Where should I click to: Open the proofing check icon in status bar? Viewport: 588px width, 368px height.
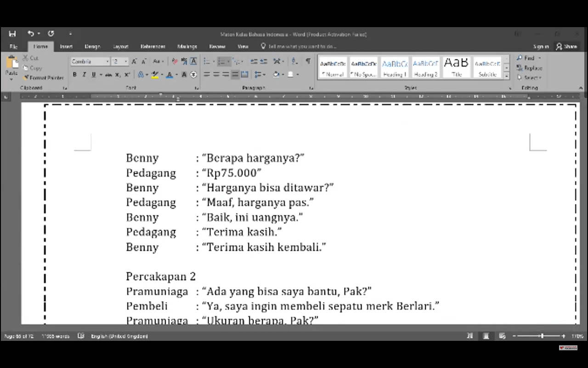pos(81,336)
